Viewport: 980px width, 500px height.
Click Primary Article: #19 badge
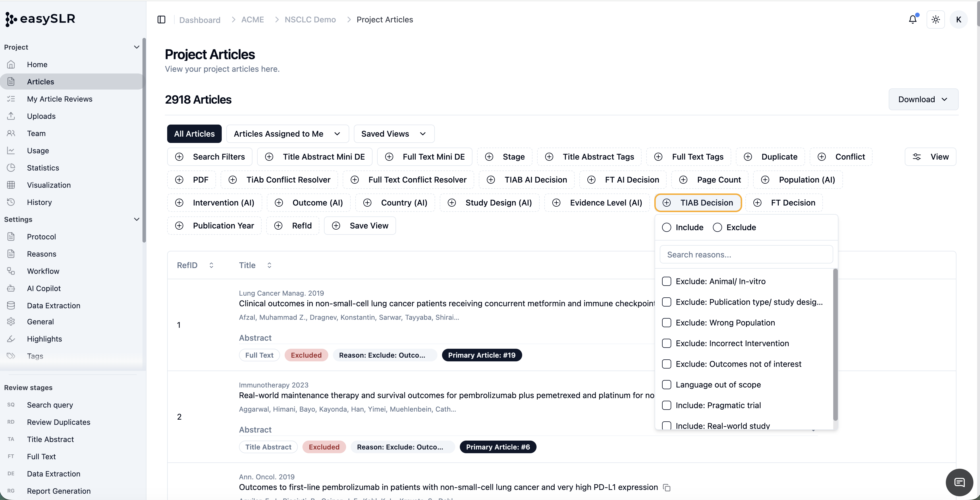click(482, 355)
